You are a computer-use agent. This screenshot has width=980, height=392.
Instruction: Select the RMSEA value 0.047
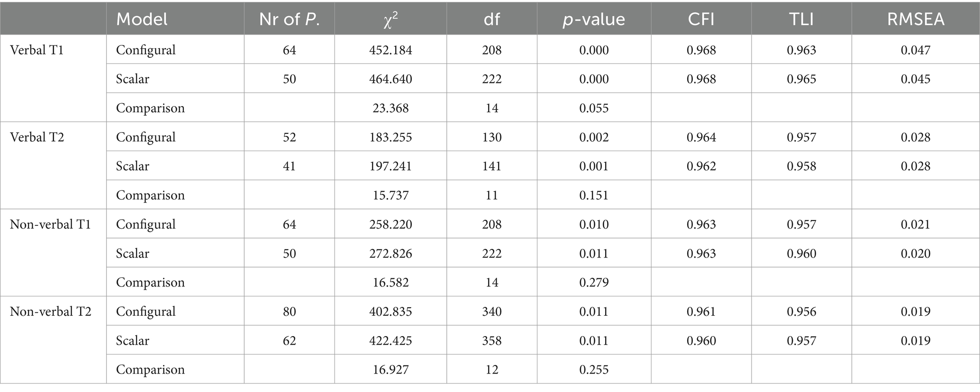(x=916, y=50)
